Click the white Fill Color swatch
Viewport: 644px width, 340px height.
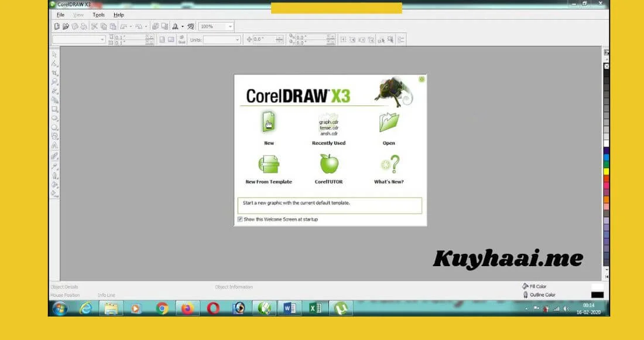click(597, 287)
